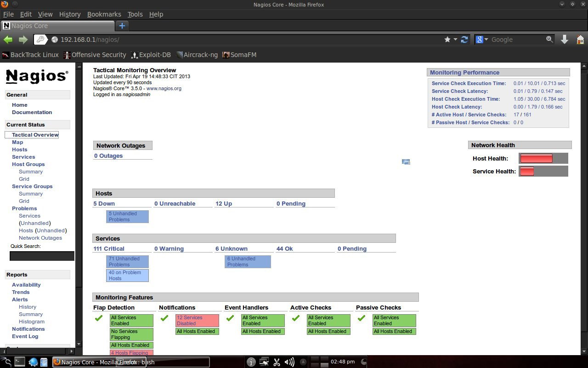
Task: Open the clipboard notes taskbar launcher
Action: (x=44, y=362)
